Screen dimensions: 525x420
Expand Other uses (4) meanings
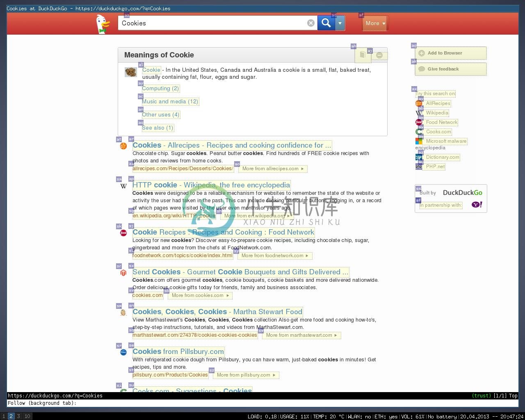pos(161,114)
